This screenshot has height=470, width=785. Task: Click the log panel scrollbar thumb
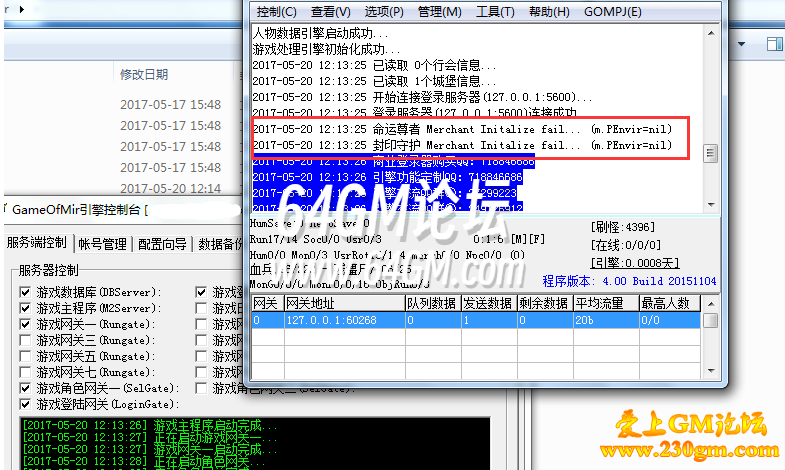[x=710, y=153]
